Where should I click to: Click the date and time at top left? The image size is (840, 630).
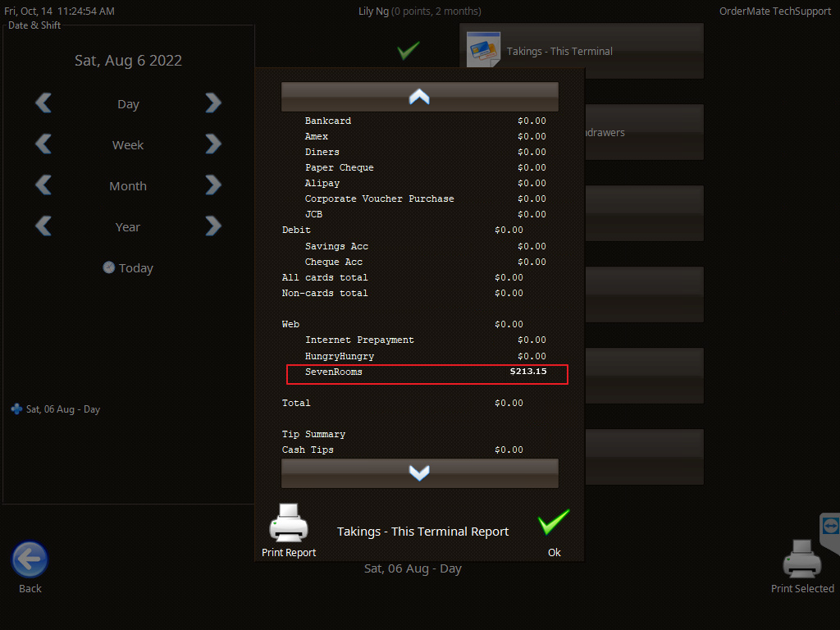click(x=59, y=11)
